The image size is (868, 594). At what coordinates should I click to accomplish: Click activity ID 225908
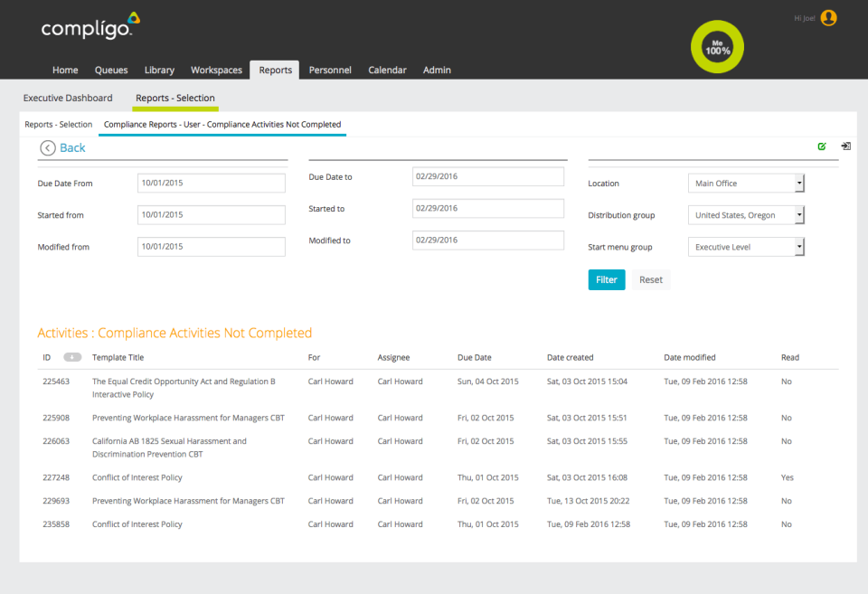56,418
